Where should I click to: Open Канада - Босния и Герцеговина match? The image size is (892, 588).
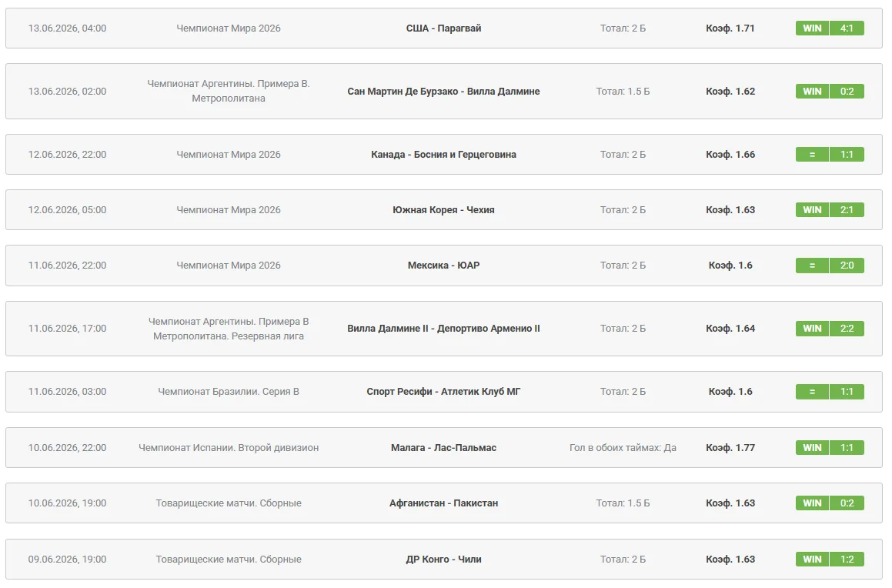[443, 155]
